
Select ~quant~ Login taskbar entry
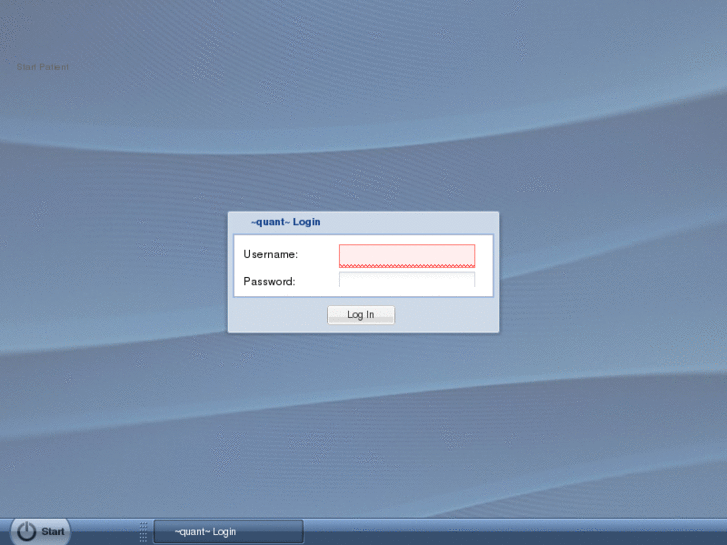(229, 532)
